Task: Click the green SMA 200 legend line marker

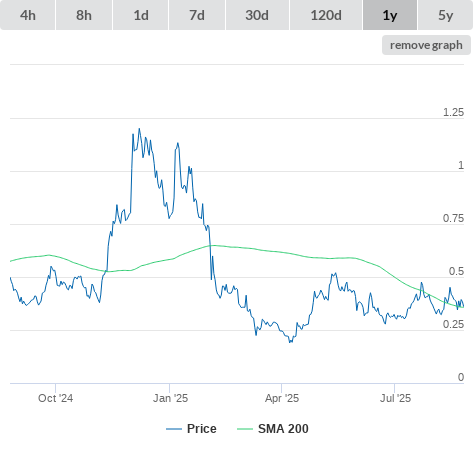Action: tap(245, 429)
